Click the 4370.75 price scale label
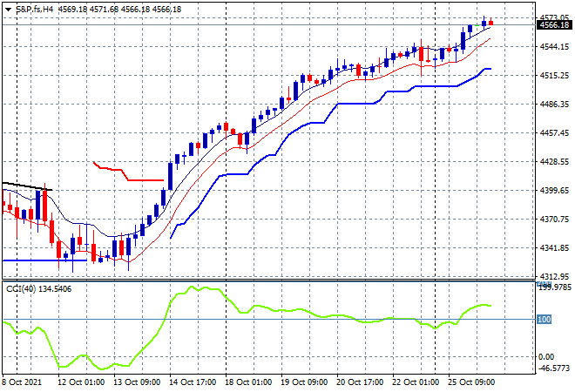The width and height of the screenshot is (575, 392). 554,220
